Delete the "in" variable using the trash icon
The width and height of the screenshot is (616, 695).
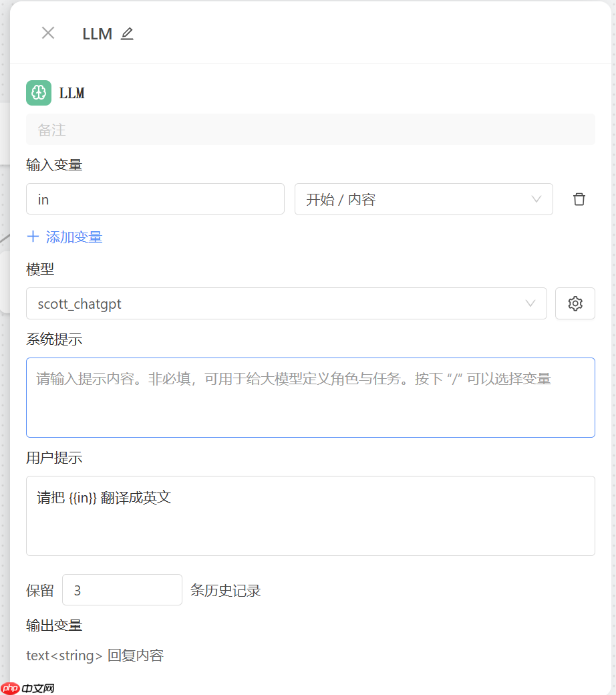579,198
